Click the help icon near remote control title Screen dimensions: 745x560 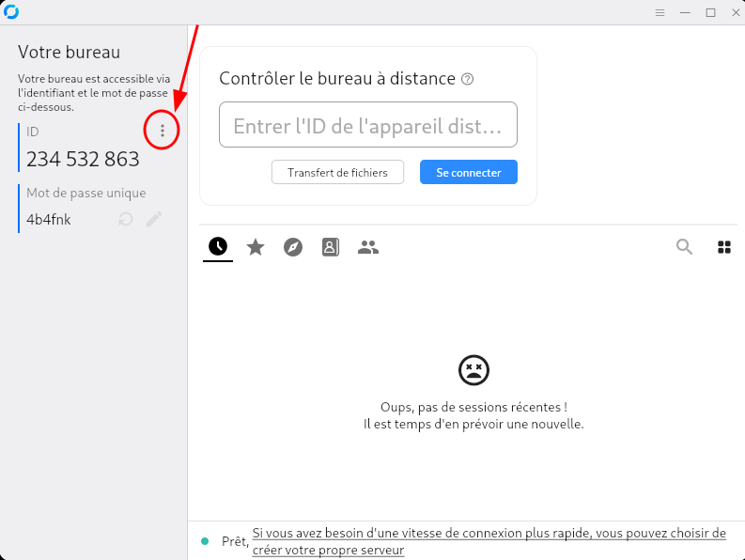(x=468, y=80)
